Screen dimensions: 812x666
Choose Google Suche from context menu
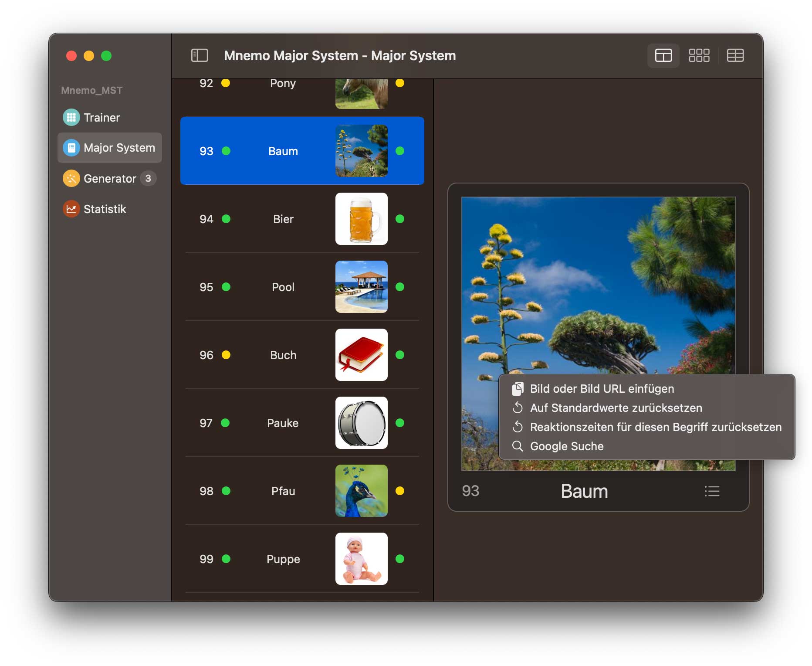coord(566,446)
